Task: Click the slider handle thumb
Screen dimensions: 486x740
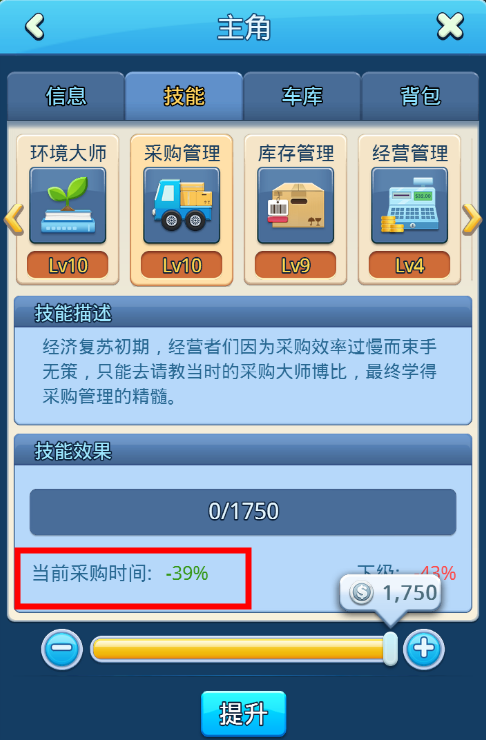Action: 390,649
